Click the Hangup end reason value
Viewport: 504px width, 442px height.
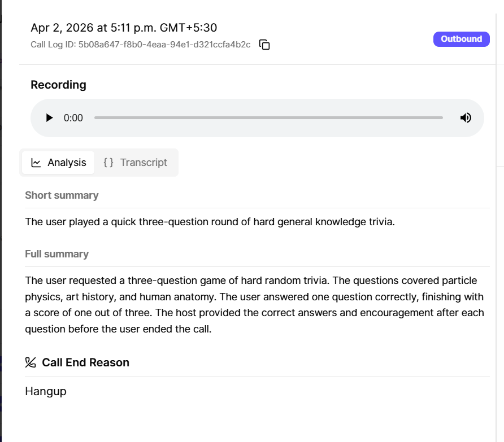(46, 391)
